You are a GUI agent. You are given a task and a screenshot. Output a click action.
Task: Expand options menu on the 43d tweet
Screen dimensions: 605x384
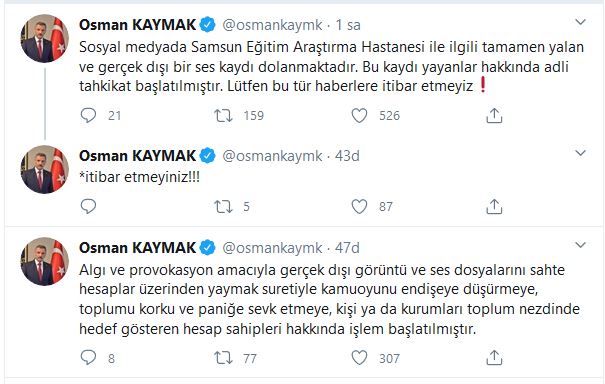click(580, 153)
